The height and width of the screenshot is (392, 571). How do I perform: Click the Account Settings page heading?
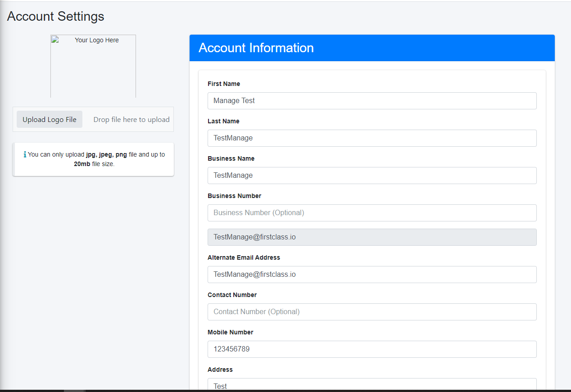[56, 16]
